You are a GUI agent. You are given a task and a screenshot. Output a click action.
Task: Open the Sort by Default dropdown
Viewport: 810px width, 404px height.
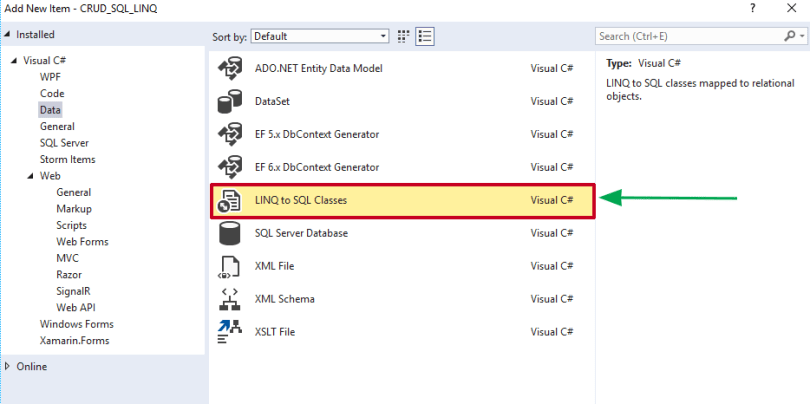320,36
